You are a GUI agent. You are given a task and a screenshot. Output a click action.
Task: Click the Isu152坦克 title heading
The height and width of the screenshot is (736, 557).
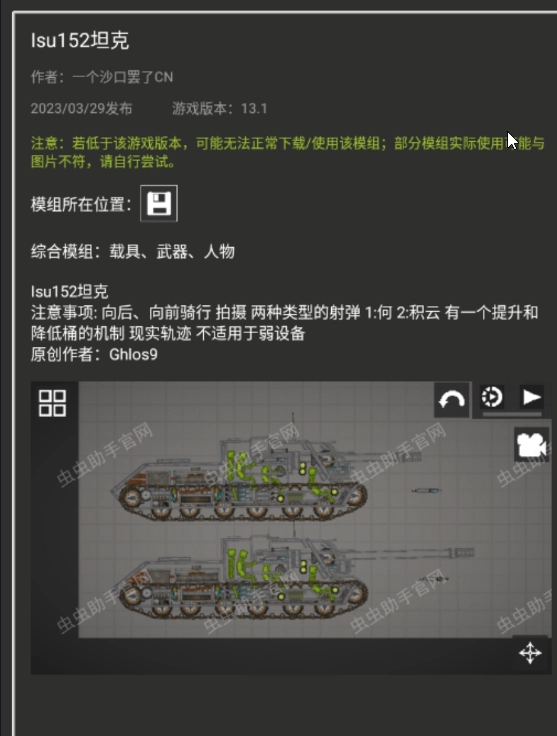click(x=80, y=40)
